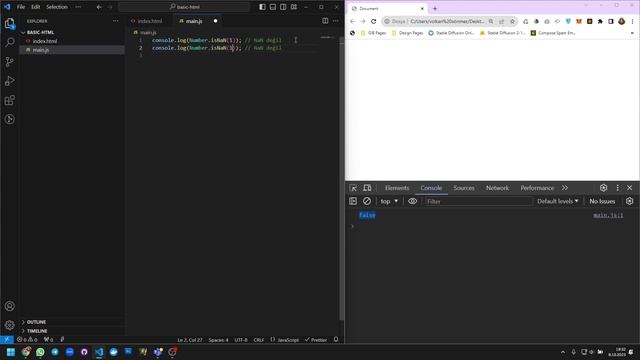Click the VS Code command center search box
This screenshot has width=640, height=360.
pos(184,7)
